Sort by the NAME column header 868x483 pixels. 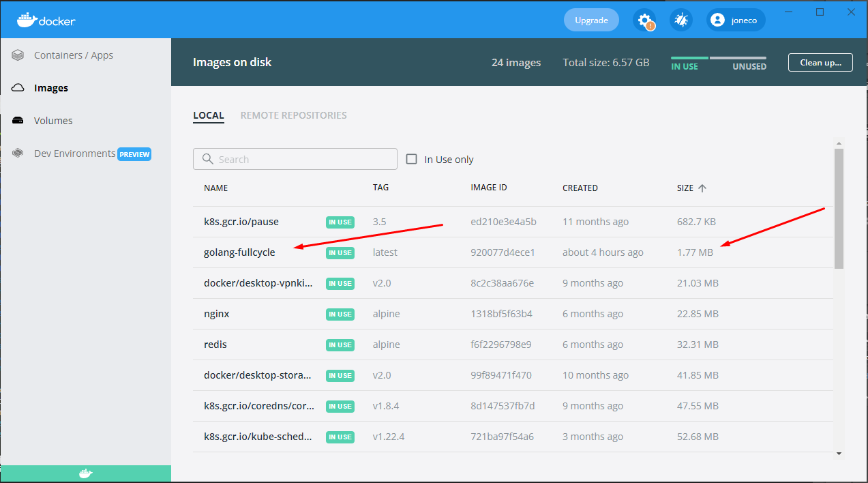216,188
